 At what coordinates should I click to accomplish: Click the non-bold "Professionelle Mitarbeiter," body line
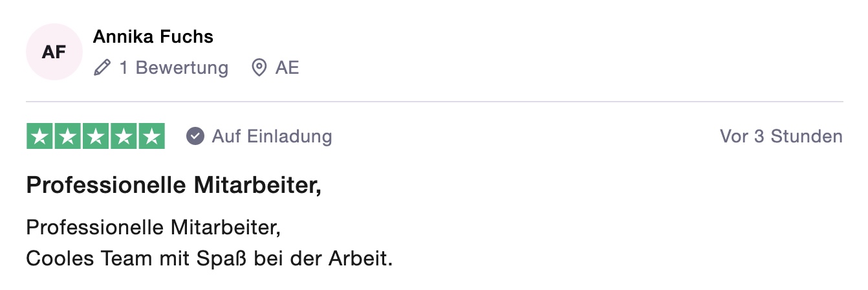(x=153, y=228)
